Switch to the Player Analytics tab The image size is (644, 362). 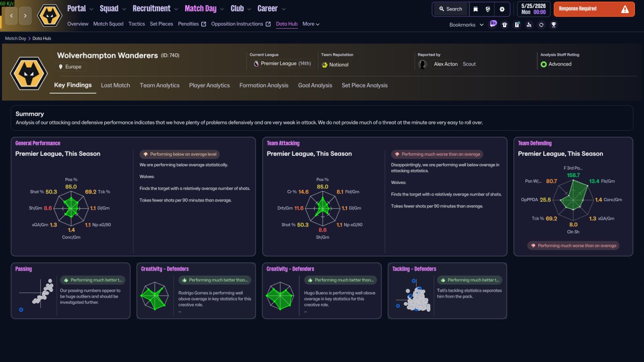click(209, 85)
